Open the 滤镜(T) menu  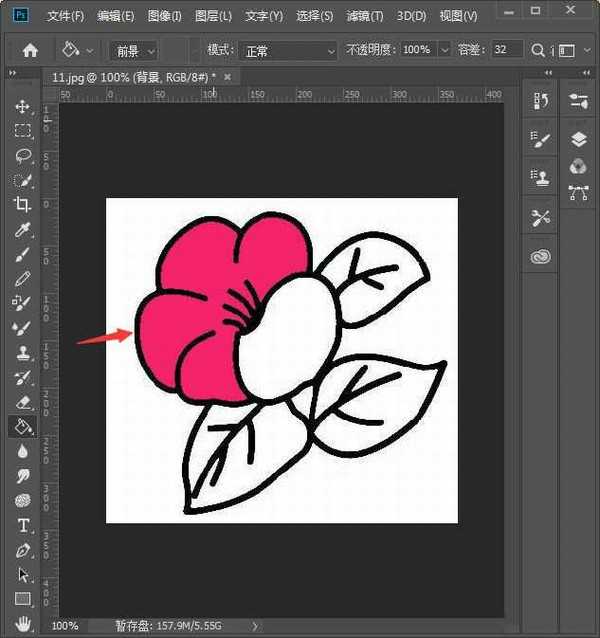point(366,17)
